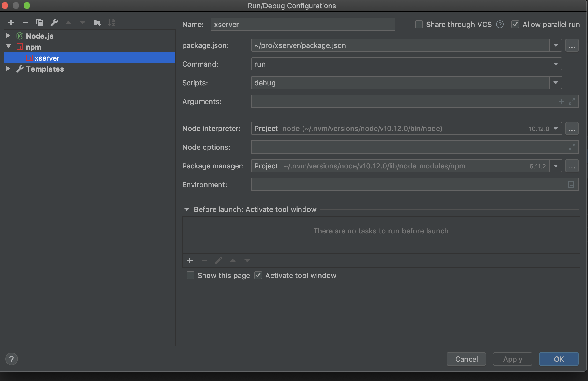Select the Node.js group label in the tree
Image resolution: width=588 pixels, height=381 pixels.
click(40, 36)
